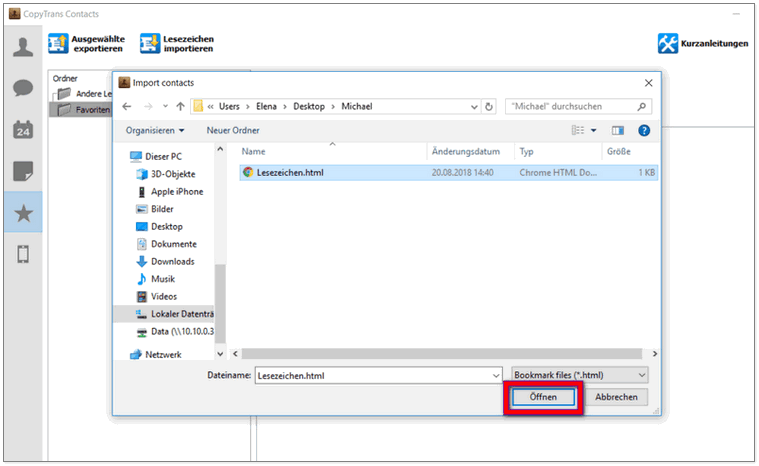Click the search magnifier icon
The height and width of the screenshot is (466, 759).
tap(642, 106)
